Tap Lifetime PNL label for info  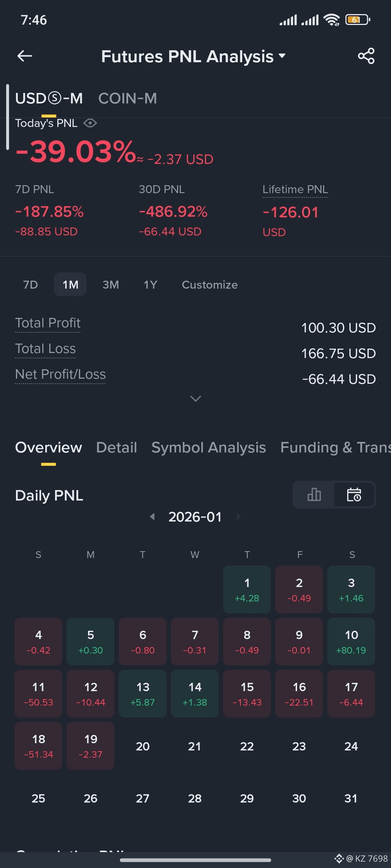(295, 190)
